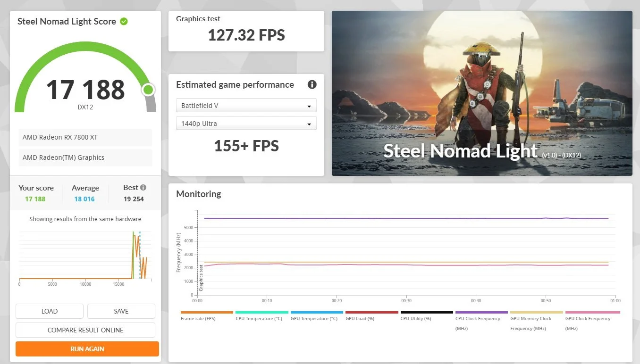Screen dimensions: 640x364
Task: Click the LOAD button
Action: 49,311
